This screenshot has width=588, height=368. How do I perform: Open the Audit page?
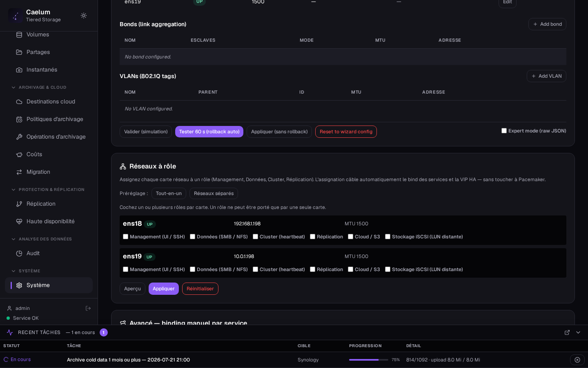click(x=49, y=254)
